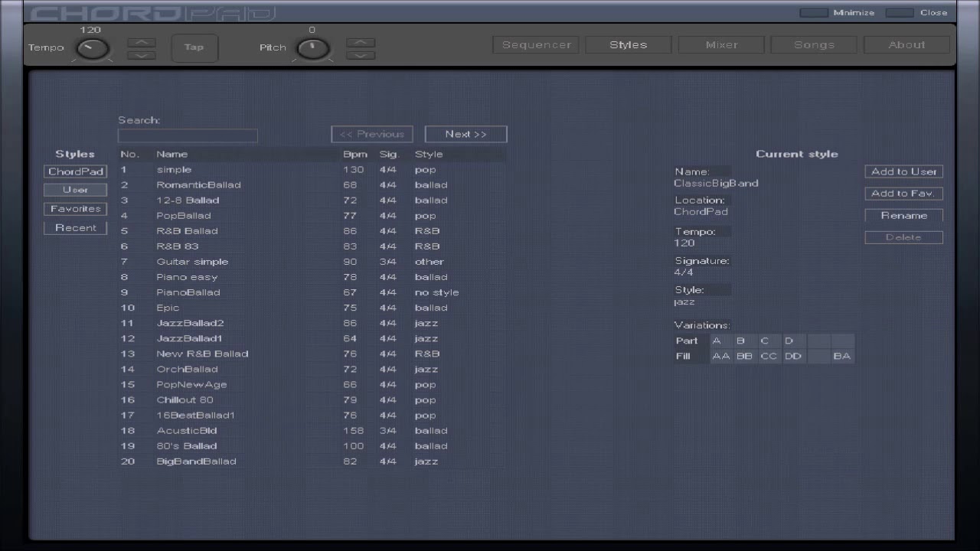Screen dimensions: 980x551
Task: Open the Mixer tab
Action: (x=721, y=44)
